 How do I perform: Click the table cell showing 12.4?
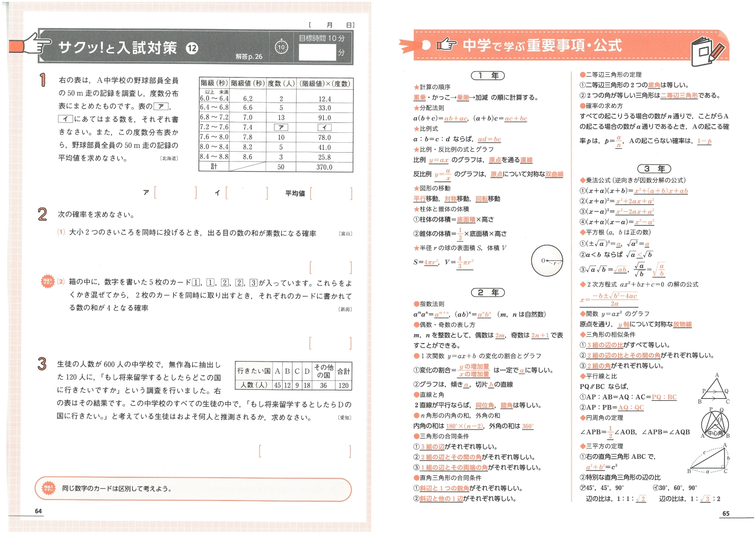pyautogui.click(x=325, y=99)
